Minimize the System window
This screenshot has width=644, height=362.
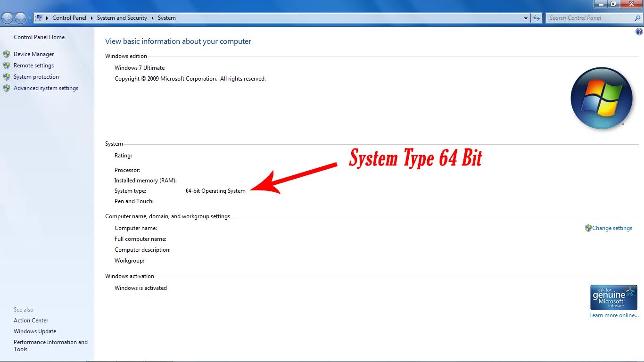600,4
